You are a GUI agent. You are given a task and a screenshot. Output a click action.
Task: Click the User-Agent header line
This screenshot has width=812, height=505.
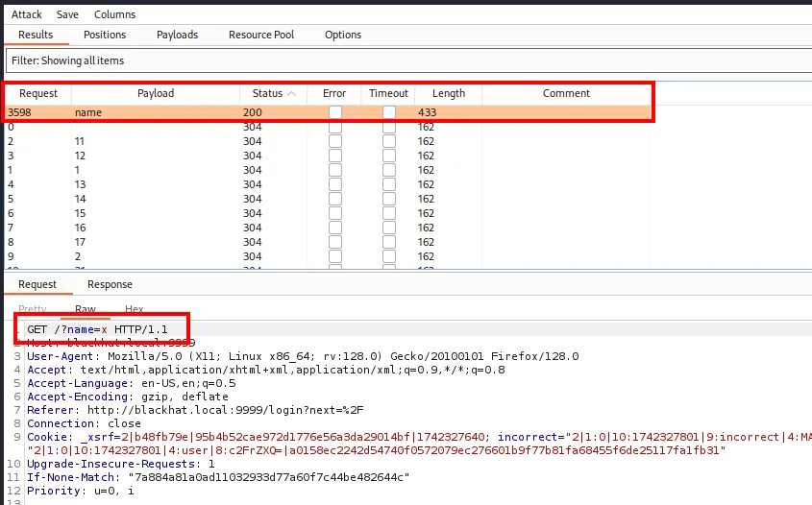pos(303,356)
